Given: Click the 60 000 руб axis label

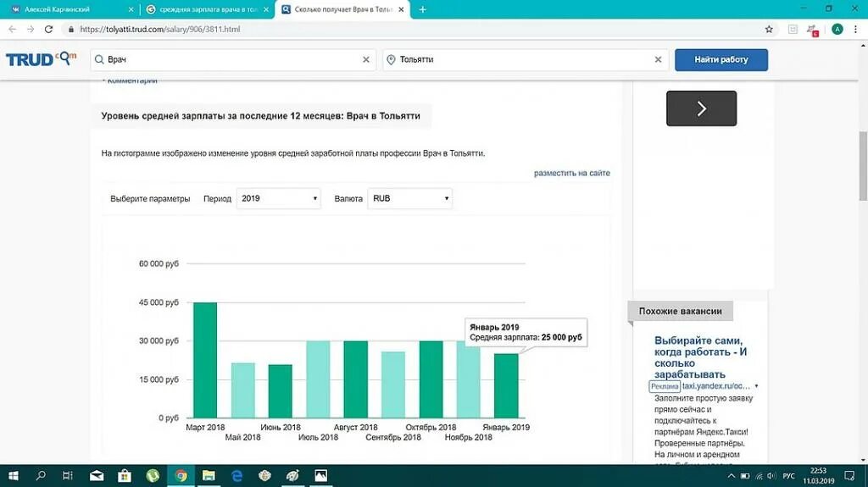Looking at the screenshot, I should point(159,264).
